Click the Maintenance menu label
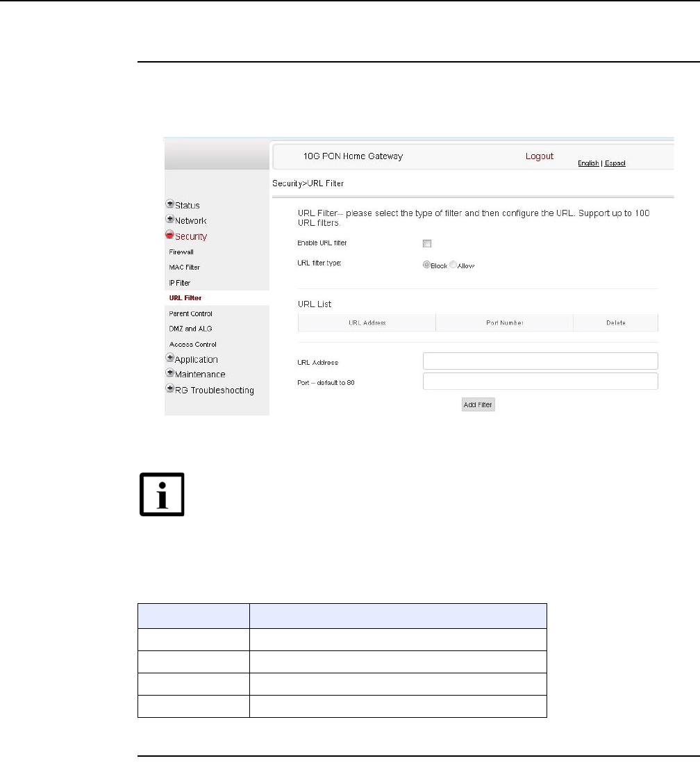Screen dimensions: 700x763 tap(200, 374)
